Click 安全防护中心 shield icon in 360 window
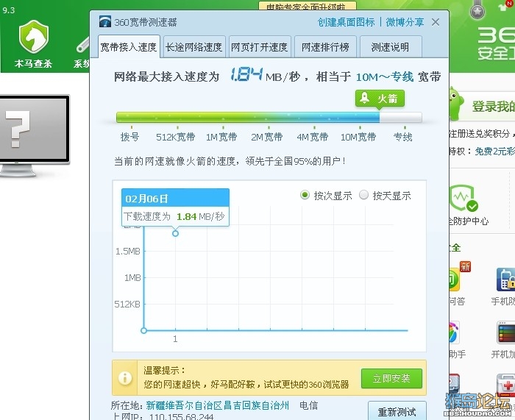Screen dimensions: 515x420 (x=463, y=199)
